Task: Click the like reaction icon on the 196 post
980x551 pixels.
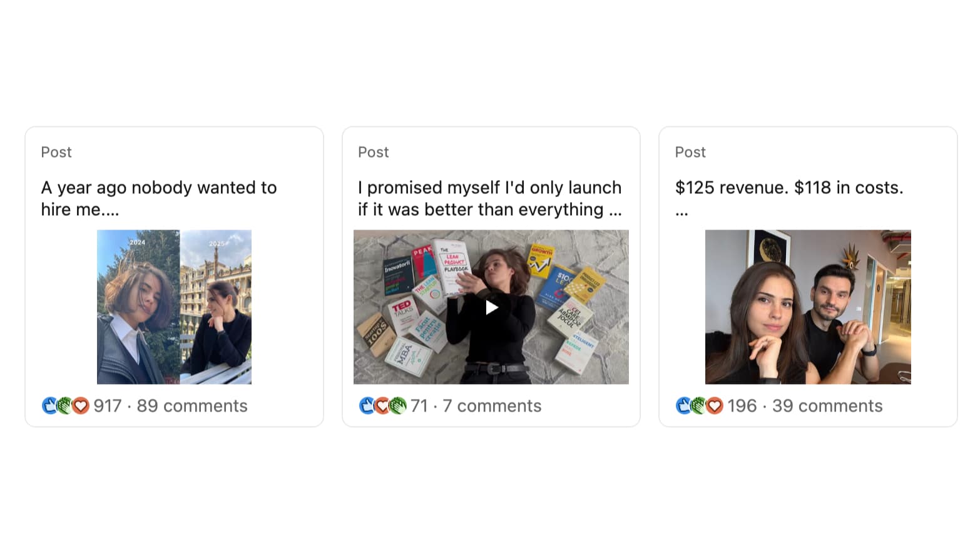Action: tap(683, 406)
